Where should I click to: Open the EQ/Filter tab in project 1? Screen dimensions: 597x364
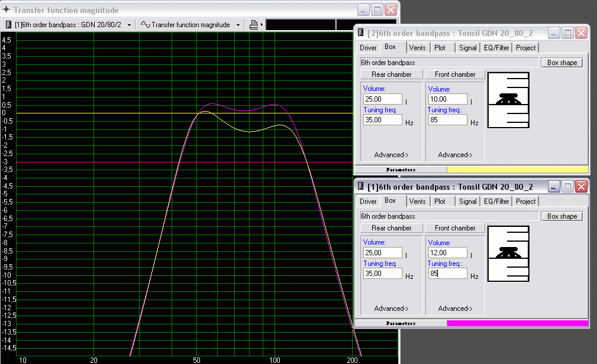496,201
